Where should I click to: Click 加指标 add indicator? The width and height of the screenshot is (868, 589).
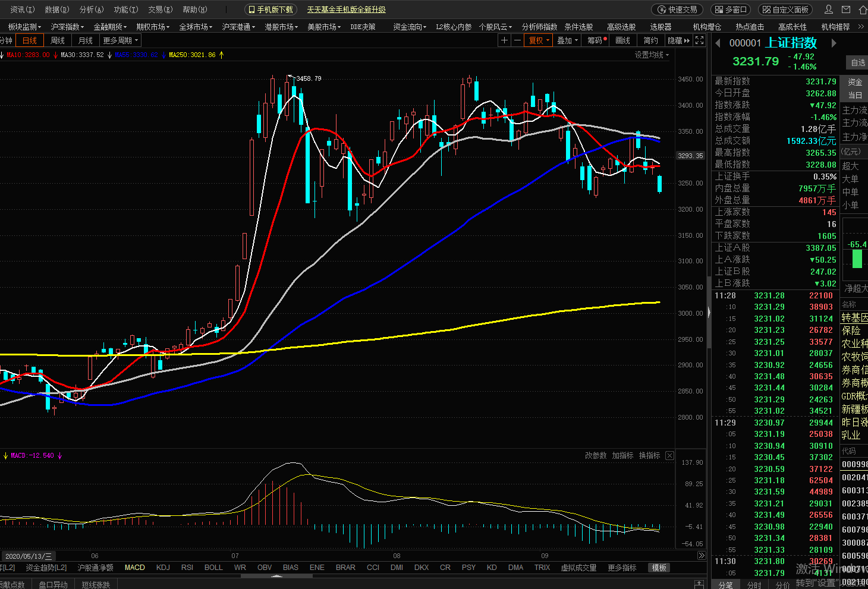[x=622, y=456]
